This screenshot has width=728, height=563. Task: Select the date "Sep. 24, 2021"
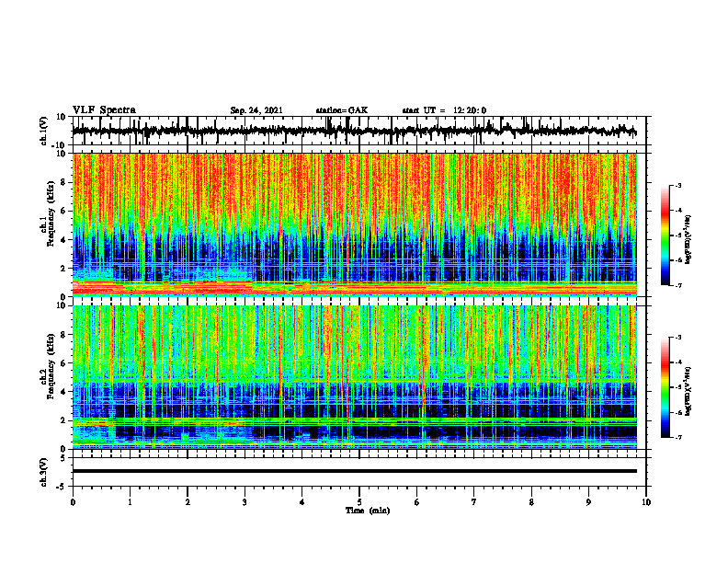pos(256,110)
